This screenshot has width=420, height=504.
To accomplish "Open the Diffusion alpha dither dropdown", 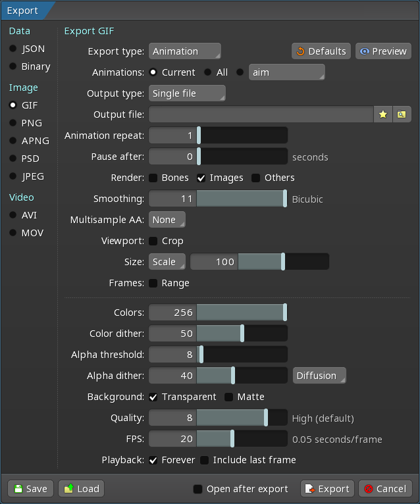I will coord(319,376).
